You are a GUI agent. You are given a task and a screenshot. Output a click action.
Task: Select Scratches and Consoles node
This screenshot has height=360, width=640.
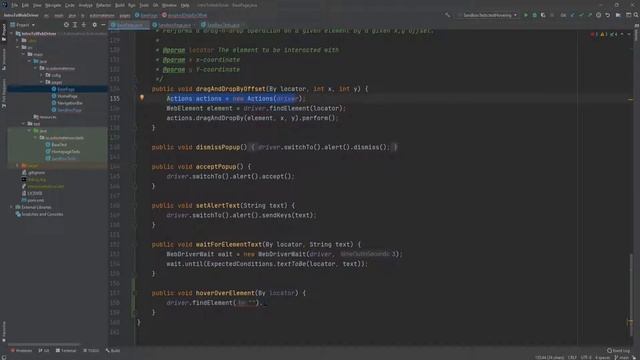coord(39,214)
